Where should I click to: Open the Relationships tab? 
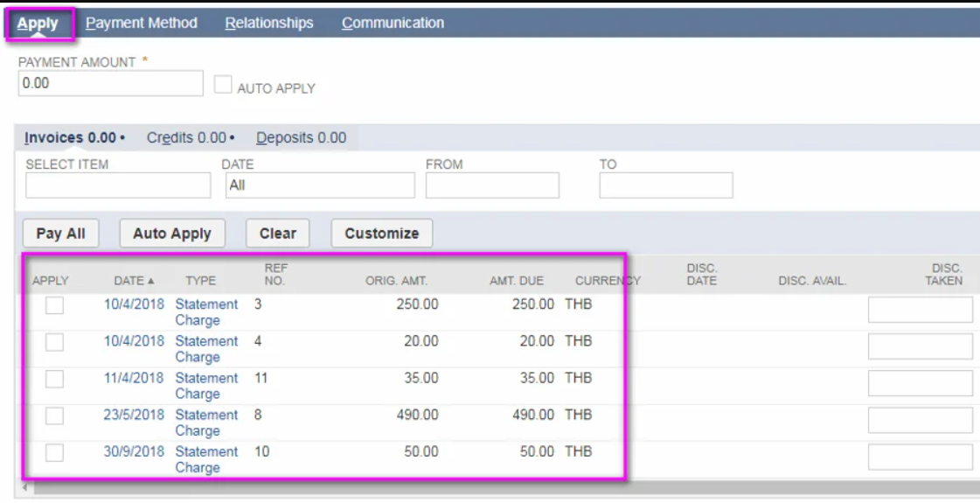268,23
